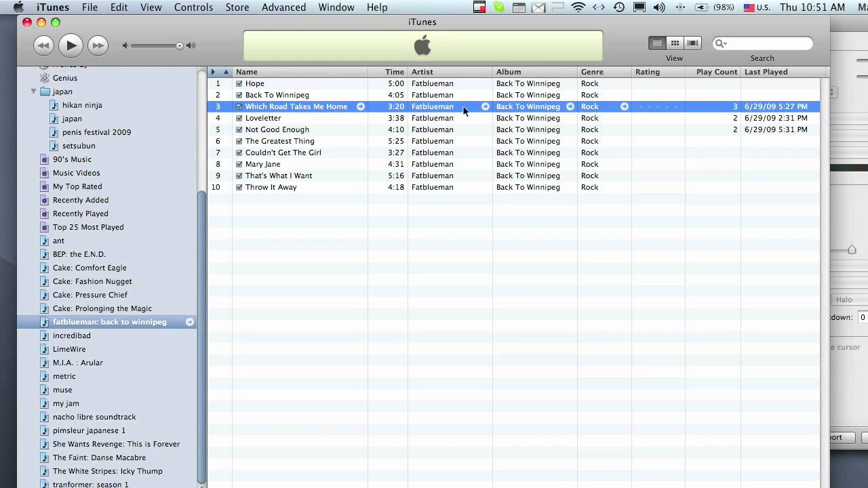
Task: Uncheck the Hope song checkbox
Action: pyautogui.click(x=239, y=83)
